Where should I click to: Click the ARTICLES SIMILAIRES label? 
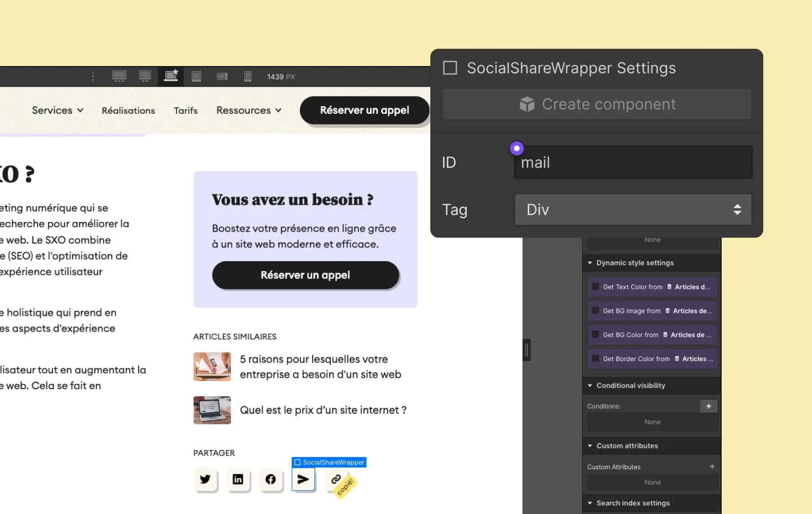click(x=235, y=337)
